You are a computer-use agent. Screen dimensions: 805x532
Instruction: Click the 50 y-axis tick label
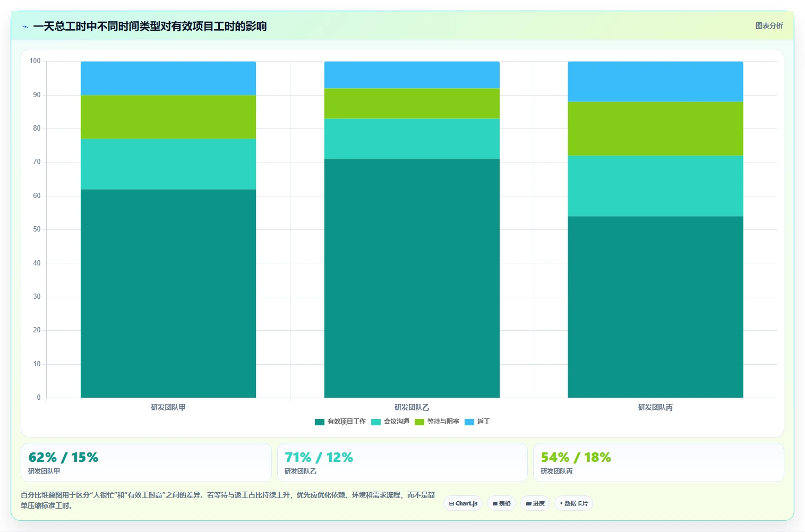coord(37,229)
